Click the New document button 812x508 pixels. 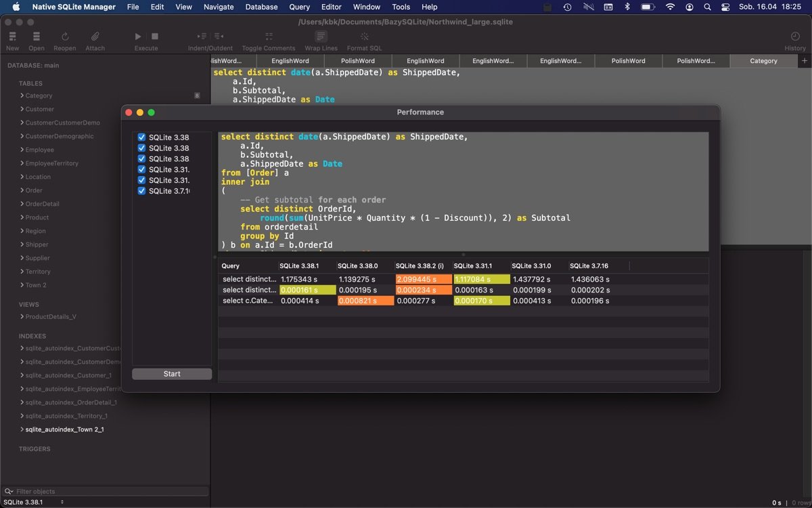12,37
